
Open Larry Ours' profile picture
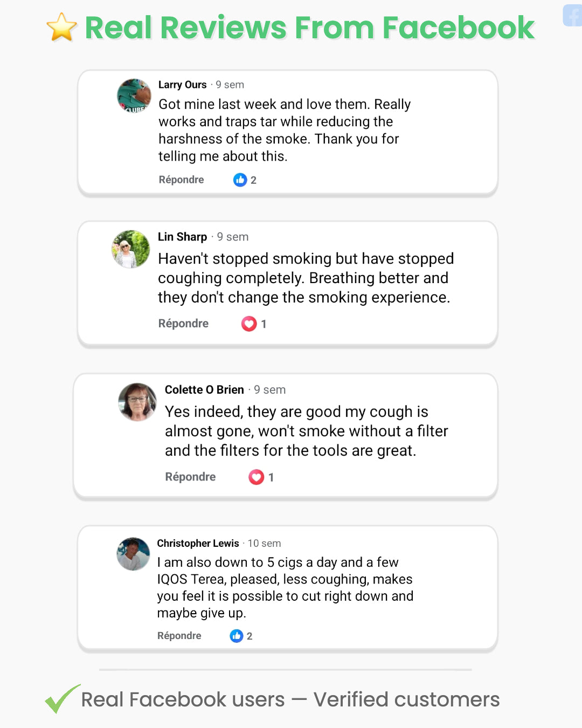134,95
